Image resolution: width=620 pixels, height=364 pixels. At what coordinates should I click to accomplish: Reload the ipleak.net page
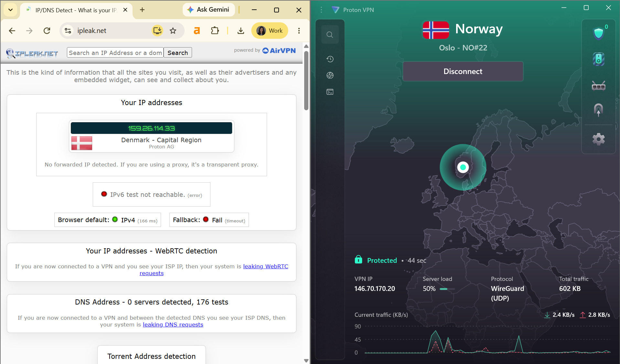pos(47,31)
